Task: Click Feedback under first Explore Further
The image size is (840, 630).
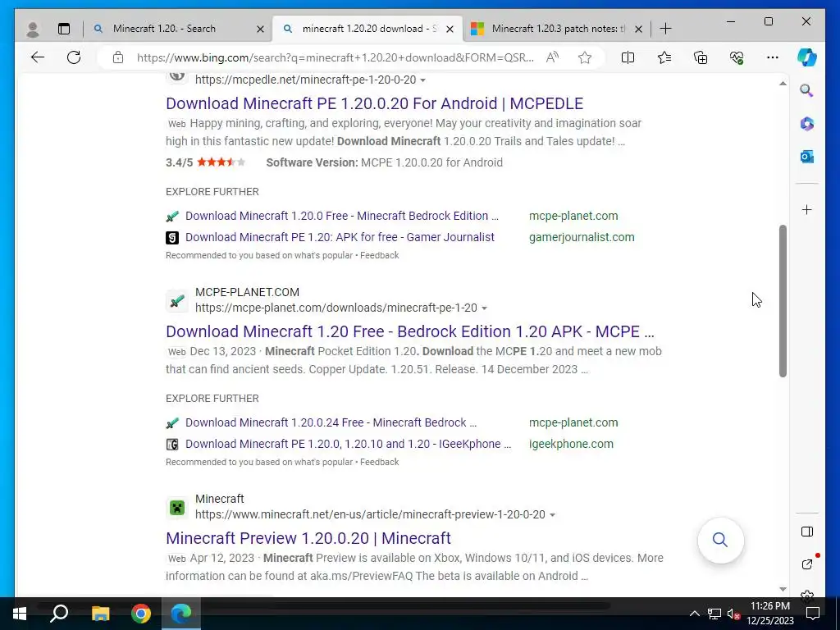Action: (379, 256)
